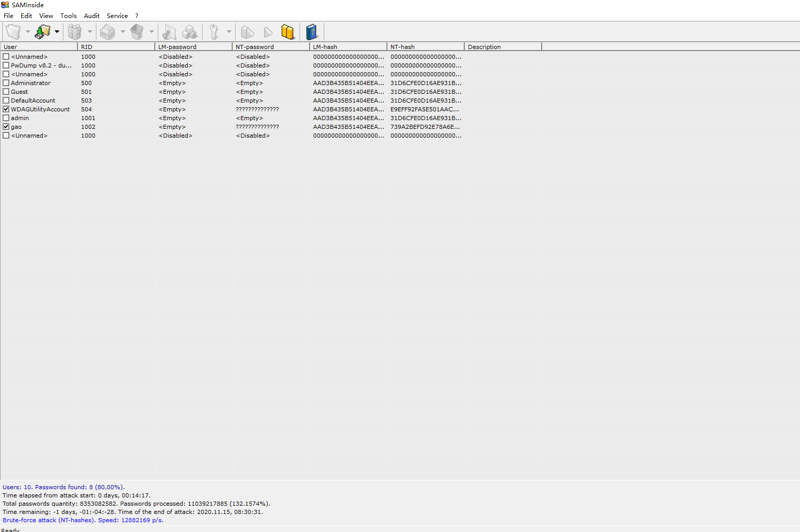Select NT-hash E9EFF92FA5E501AAC... cell
This screenshot has height=532, width=800.
tap(425, 109)
